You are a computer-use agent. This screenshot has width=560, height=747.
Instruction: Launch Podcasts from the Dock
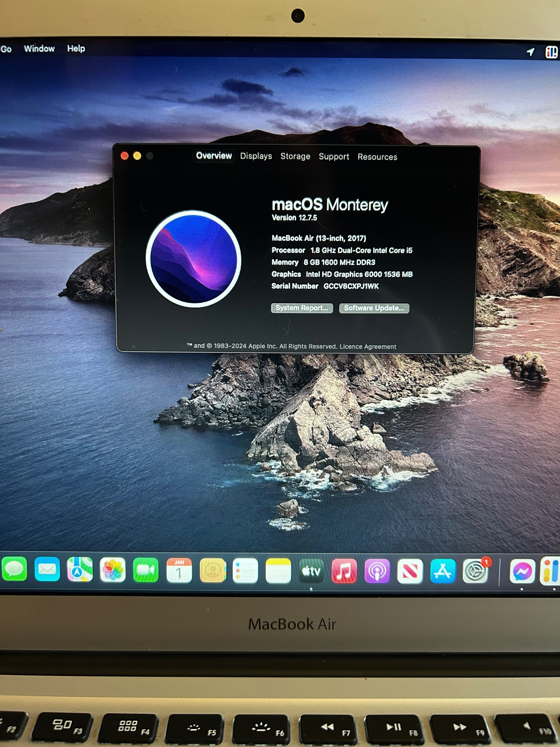pyautogui.click(x=377, y=571)
